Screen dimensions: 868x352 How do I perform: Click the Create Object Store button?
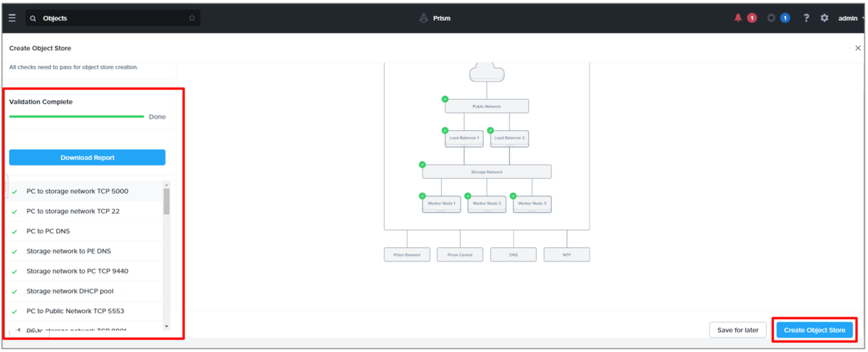coord(814,330)
